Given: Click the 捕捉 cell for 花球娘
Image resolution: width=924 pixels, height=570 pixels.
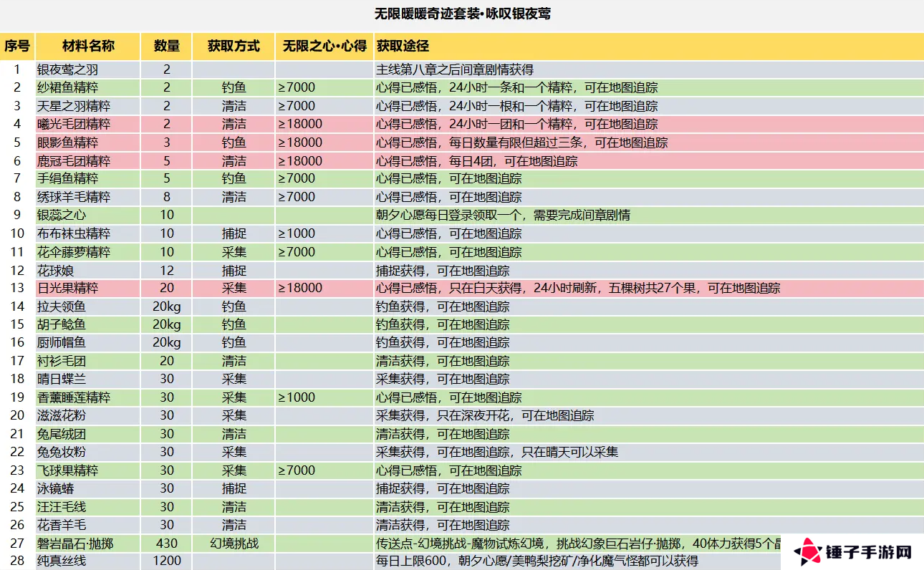Looking at the screenshot, I should (x=234, y=270).
